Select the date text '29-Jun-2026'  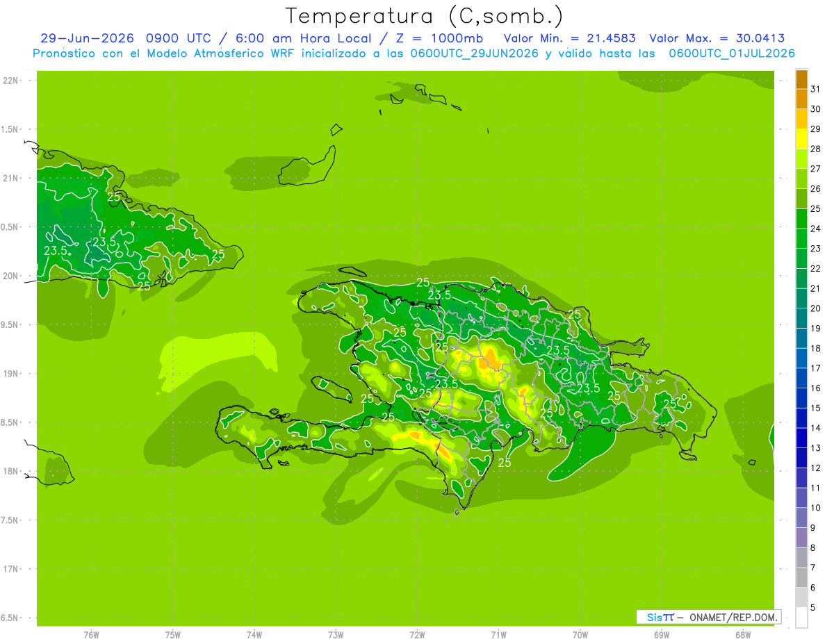(88, 38)
